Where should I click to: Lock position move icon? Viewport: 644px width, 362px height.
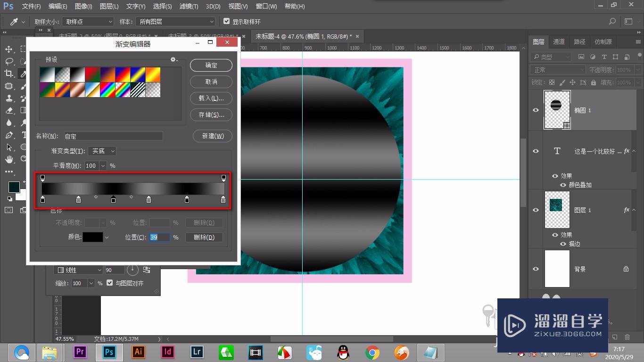pyautogui.click(x=572, y=82)
